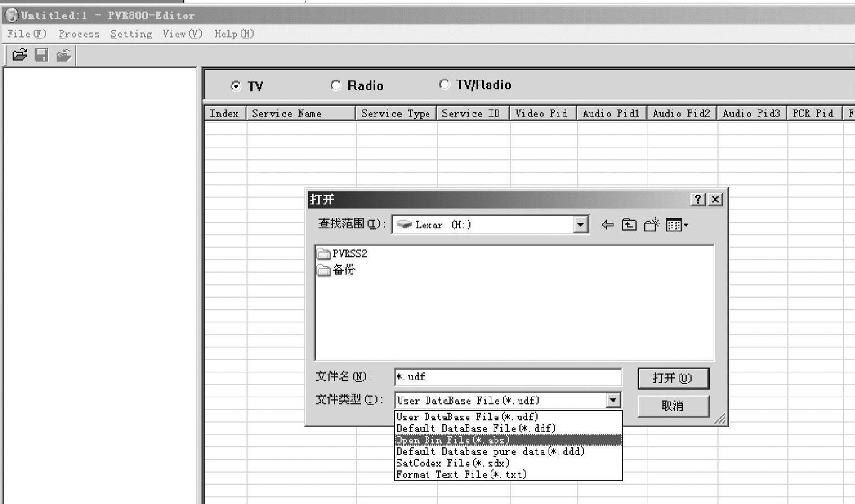This screenshot has height=504, width=855.
Task: Open the View menu
Action: tap(183, 34)
